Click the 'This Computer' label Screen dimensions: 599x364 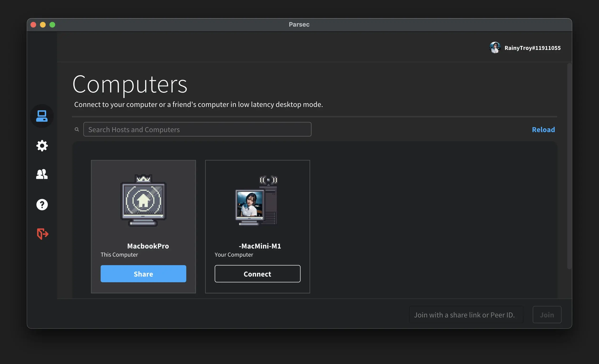tap(119, 254)
